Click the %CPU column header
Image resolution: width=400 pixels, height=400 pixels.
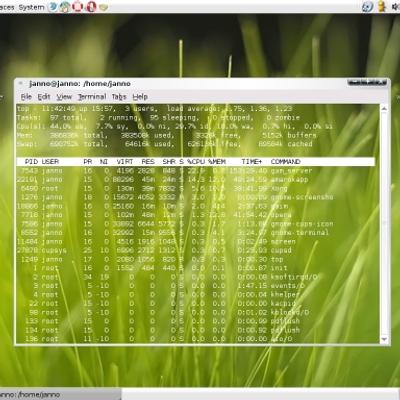pos(196,162)
